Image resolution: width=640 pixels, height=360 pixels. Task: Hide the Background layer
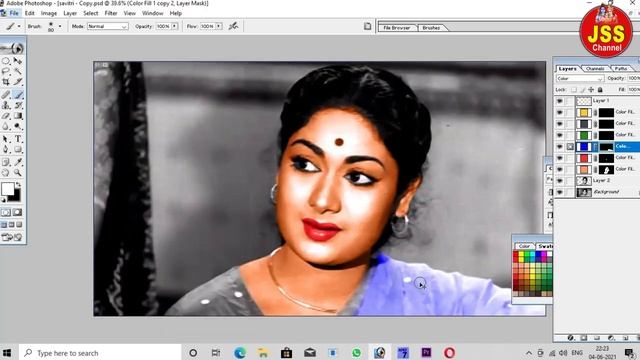(x=560, y=192)
